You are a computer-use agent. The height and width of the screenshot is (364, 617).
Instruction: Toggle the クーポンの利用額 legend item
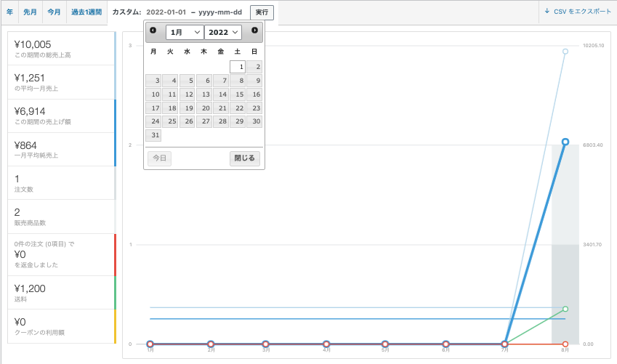(x=61, y=326)
